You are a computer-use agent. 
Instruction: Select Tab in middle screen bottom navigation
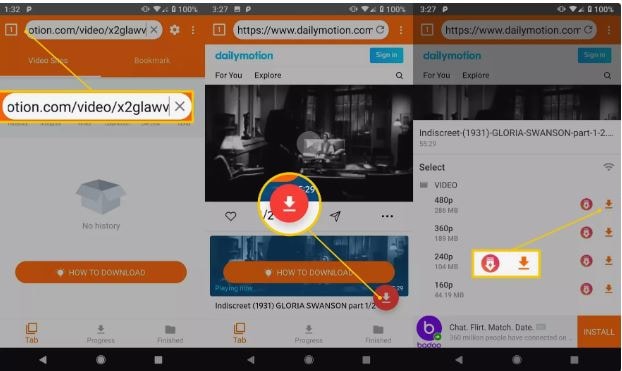pos(239,333)
